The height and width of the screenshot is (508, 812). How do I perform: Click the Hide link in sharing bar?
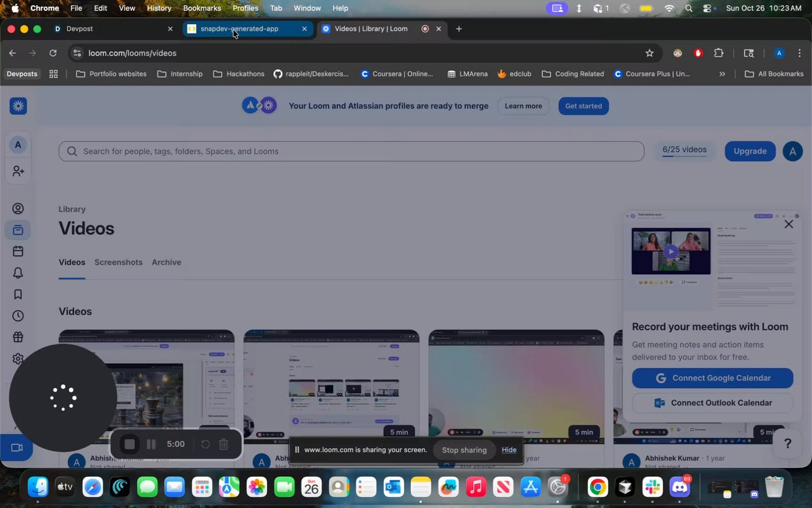(509, 450)
